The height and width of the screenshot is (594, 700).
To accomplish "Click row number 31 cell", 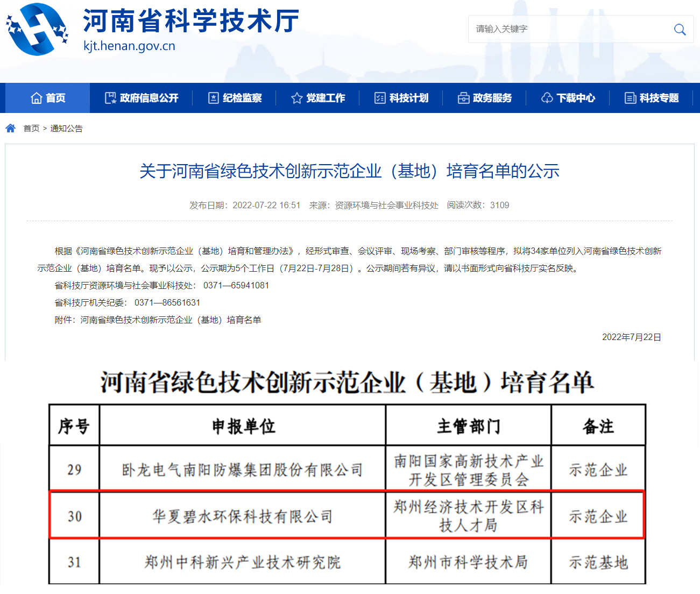I will click(74, 562).
